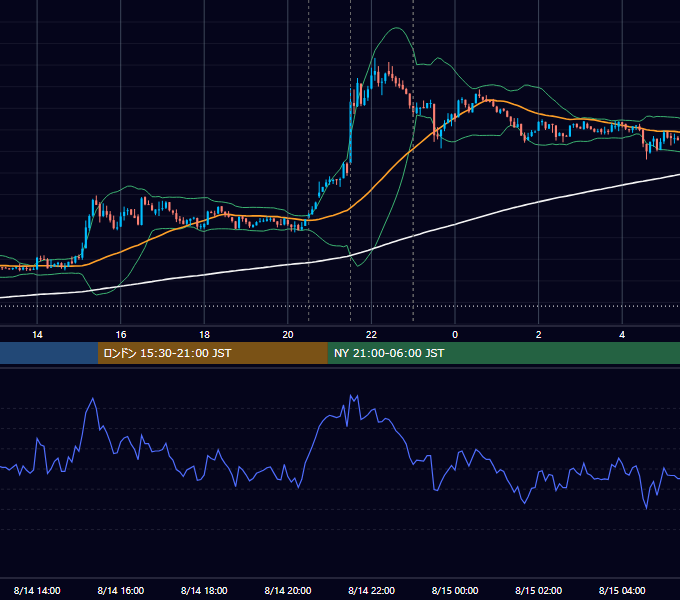Click the 8/15 04:00 time label
The width and height of the screenshot is (680, 600).
622,590
